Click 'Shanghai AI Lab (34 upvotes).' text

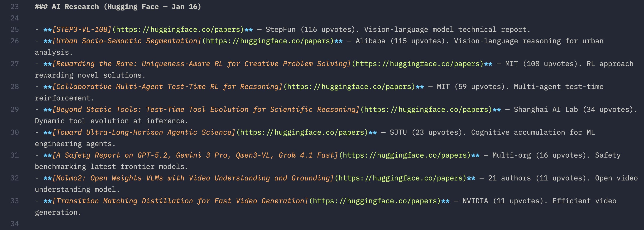(576, 110)
